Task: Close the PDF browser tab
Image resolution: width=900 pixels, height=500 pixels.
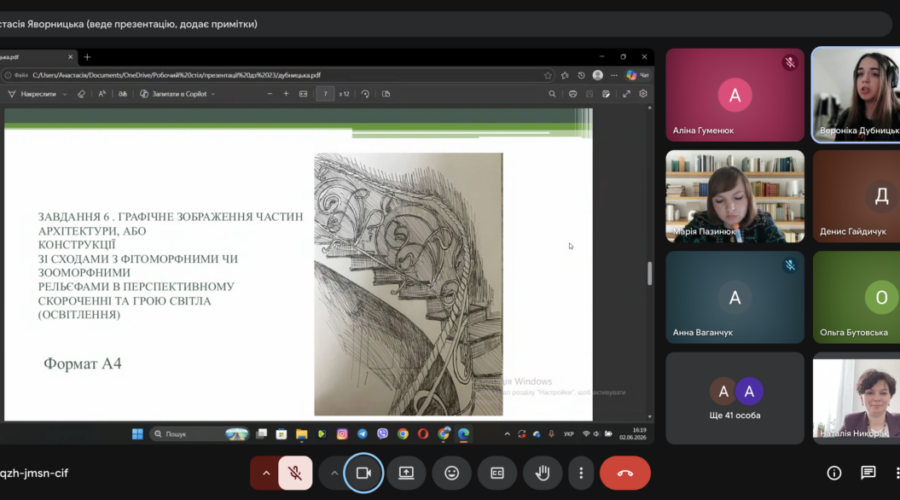Action: pyautogui.click(x=71, y=57)
